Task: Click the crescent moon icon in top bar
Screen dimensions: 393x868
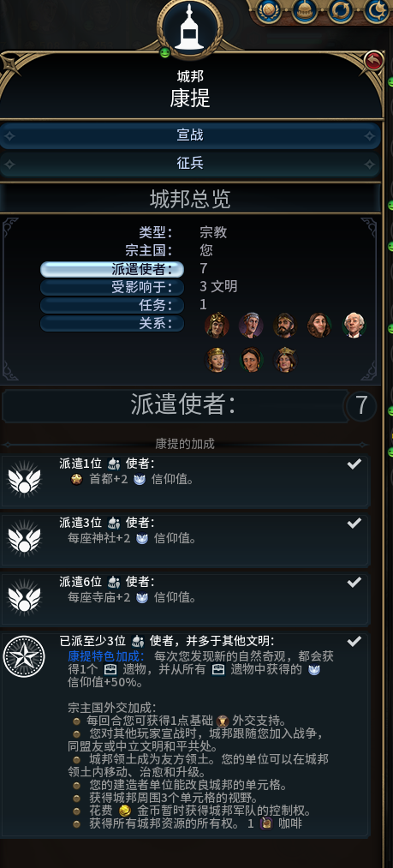Action: click(x=375, y=10)
